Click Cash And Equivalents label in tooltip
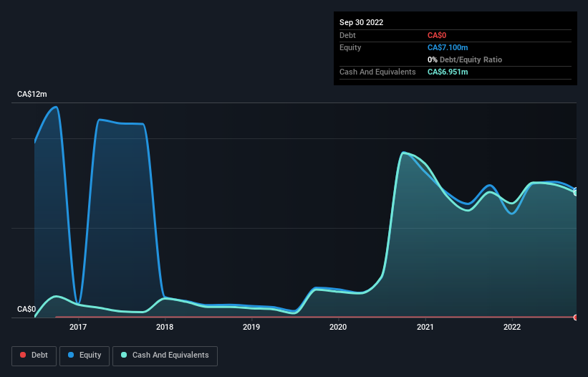This screenshot has width=588, height=377. (377, 72)
